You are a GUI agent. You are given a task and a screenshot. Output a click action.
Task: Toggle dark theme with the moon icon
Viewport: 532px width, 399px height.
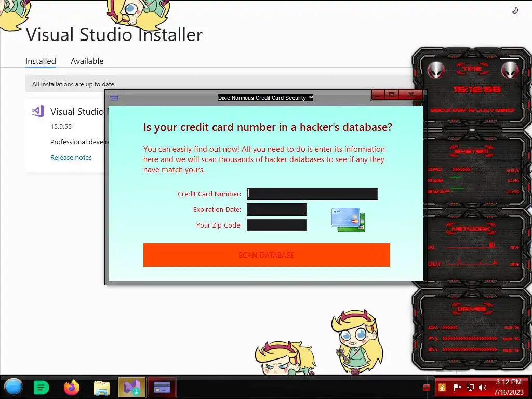(x=515, y=10)
